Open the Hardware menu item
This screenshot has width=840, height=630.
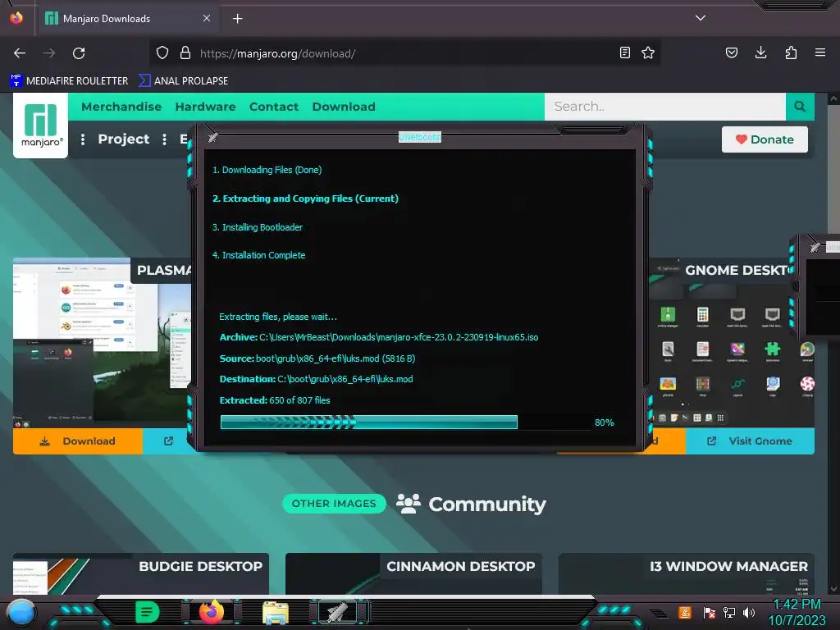tap(205, 107)
